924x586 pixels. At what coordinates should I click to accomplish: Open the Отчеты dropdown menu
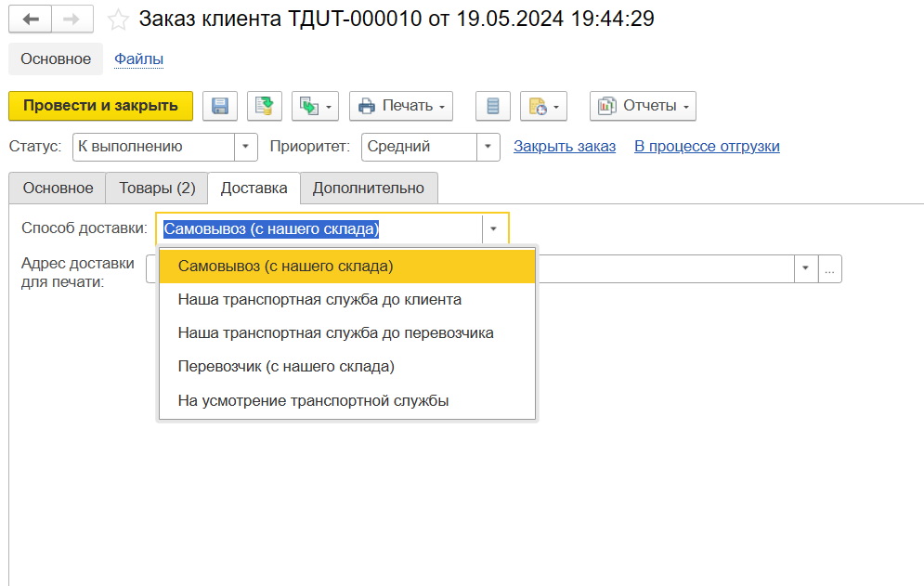tap(643, 106)
